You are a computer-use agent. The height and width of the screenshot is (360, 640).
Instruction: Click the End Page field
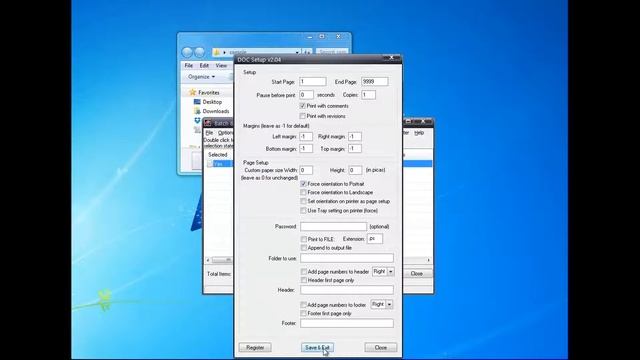(375, 82)
